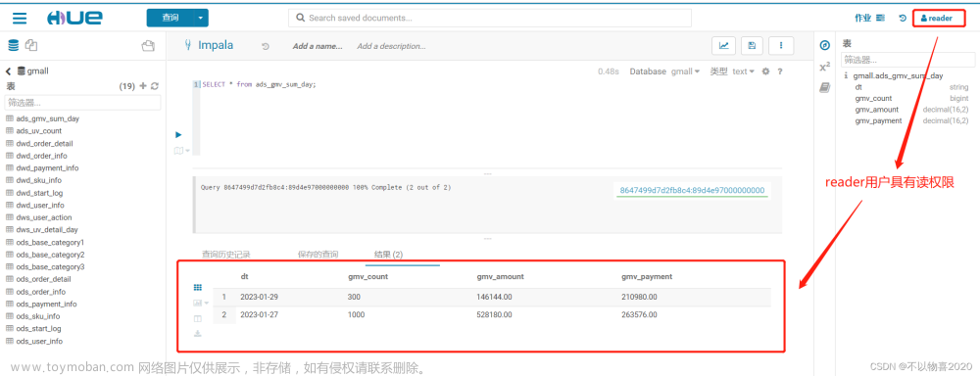Open the editor settings gear
Image resolution: width=980 pixels, height=376 pixels.
click(x=765, y=71)
